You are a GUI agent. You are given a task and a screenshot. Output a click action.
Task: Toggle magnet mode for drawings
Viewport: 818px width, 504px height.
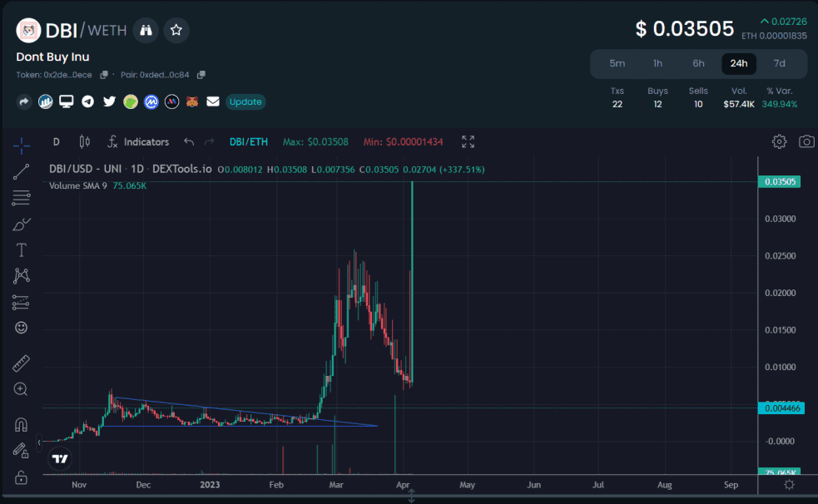tap(21, 424)
